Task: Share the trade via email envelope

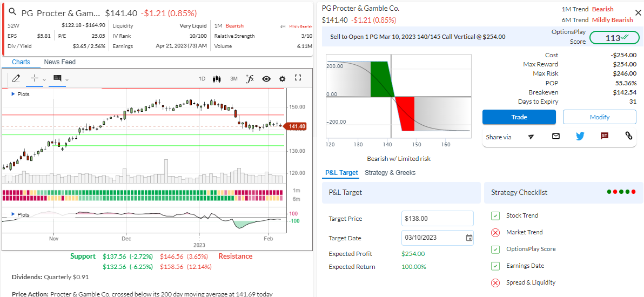Action: [x=556, y=136]
